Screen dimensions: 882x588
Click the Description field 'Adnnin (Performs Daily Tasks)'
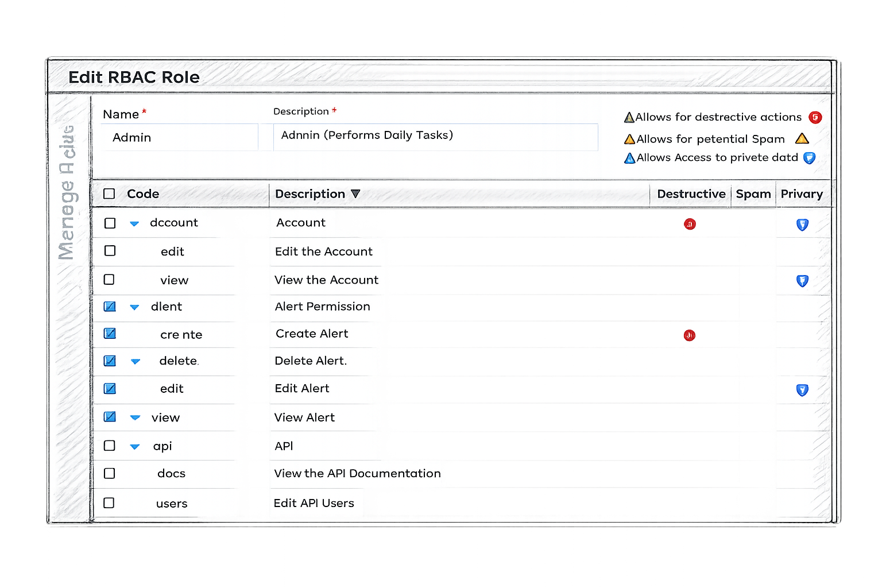click(x=436, y=137)
